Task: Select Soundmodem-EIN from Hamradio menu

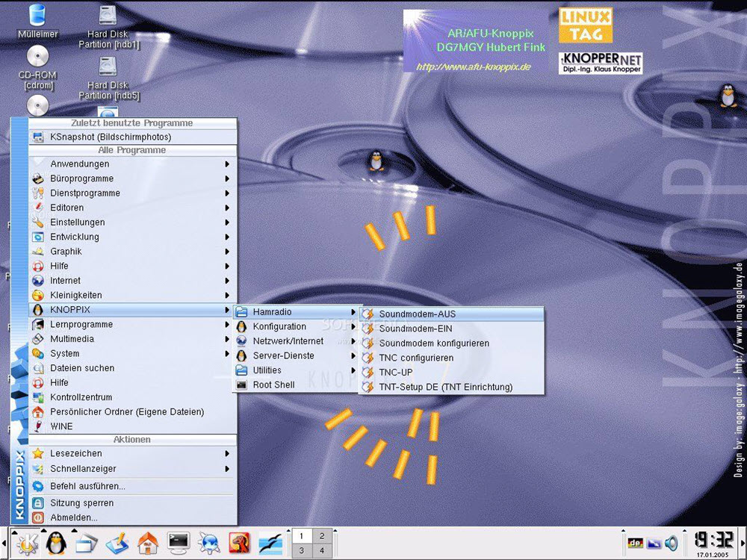Action: pyautogui.click(x=415, y=329)
